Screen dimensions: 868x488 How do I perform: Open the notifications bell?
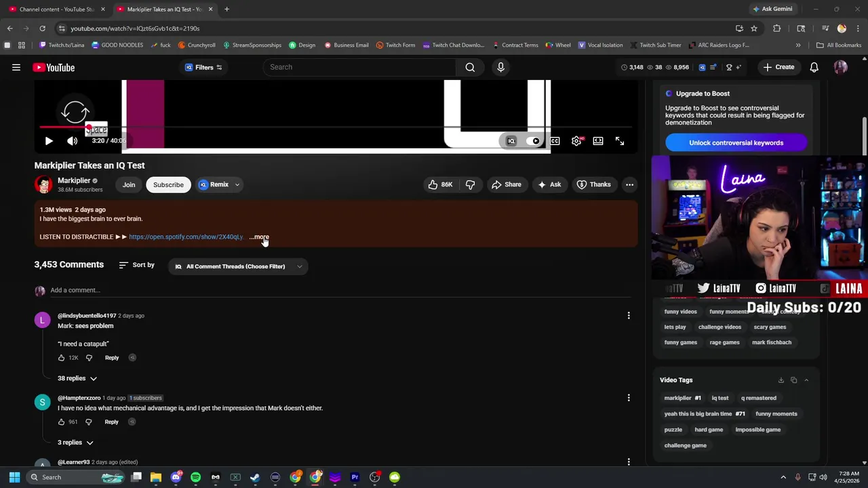click(x=814, y=67)
